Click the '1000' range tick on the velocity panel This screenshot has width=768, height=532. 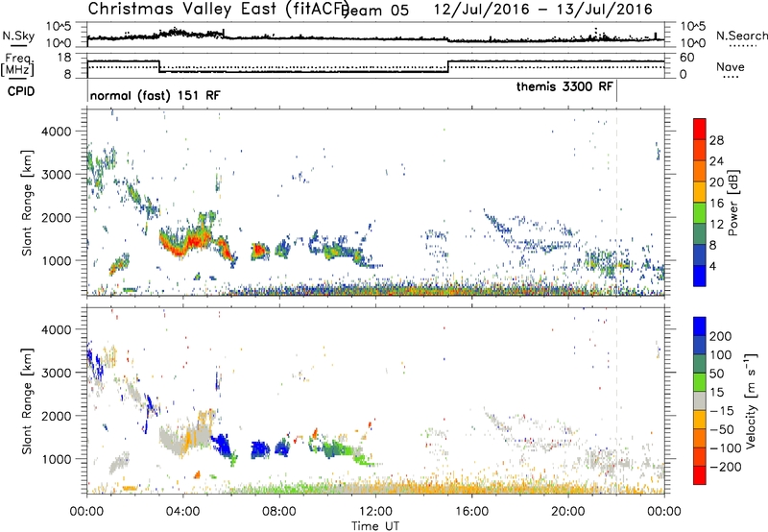56,459
